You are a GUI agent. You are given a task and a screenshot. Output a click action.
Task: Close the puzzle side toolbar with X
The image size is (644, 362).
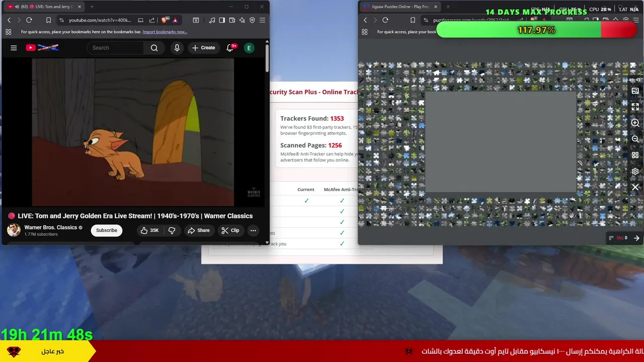coord(635,187)
